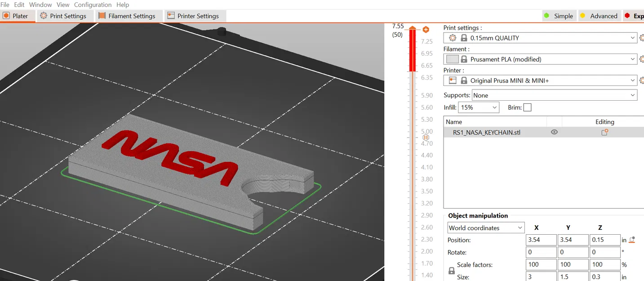Click the add color change plus icon
Screen dimensions: 644x281
click(426, 30)
